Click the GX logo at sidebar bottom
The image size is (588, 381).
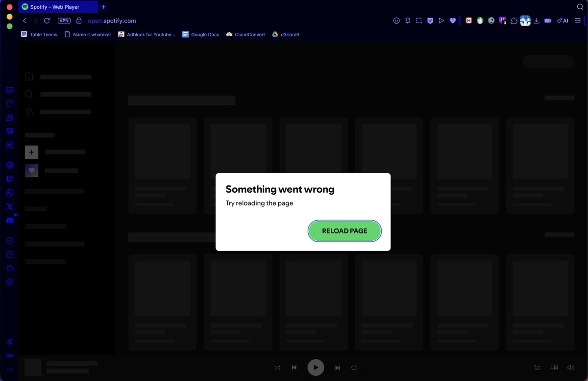point(9,356)
